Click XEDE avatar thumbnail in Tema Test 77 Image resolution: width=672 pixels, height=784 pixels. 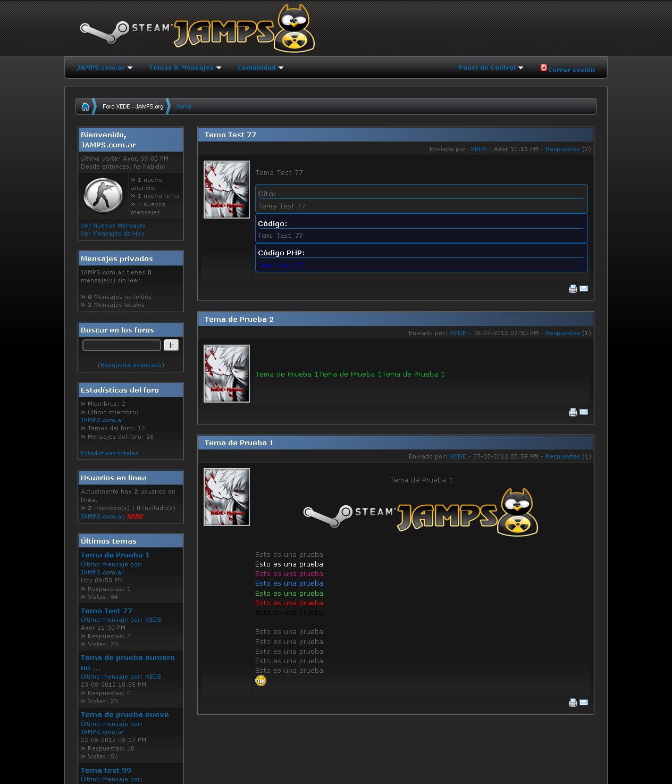(x=226, y=190)
